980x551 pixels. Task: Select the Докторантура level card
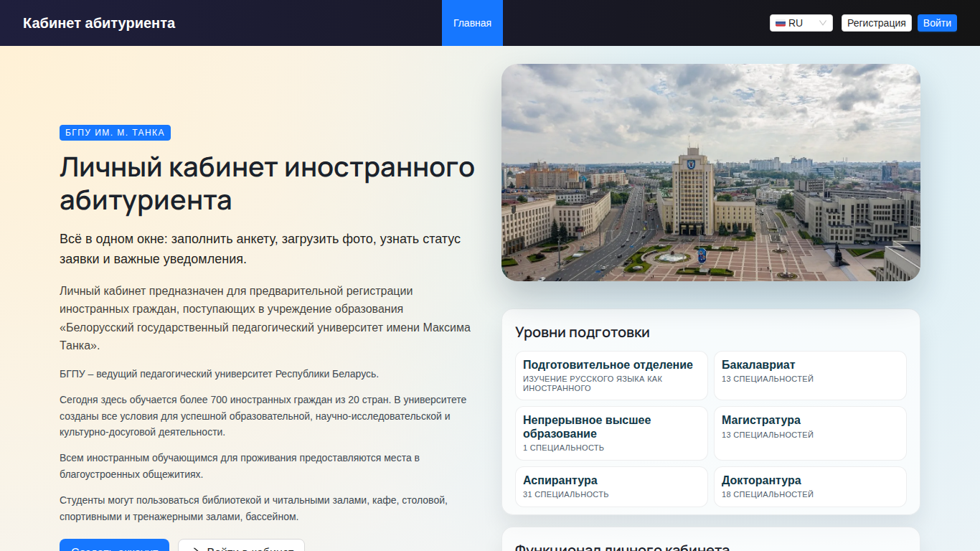(x=810, y=486)
